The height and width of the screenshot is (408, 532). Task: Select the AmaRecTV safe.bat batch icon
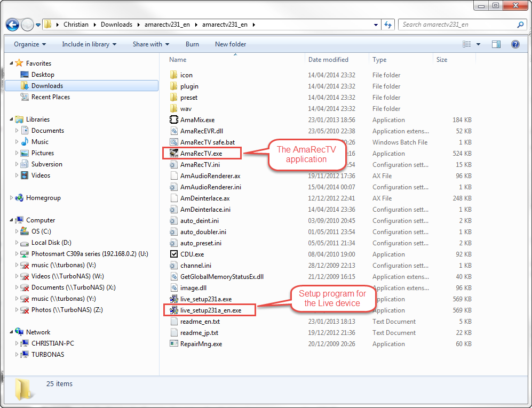point(174,142)
